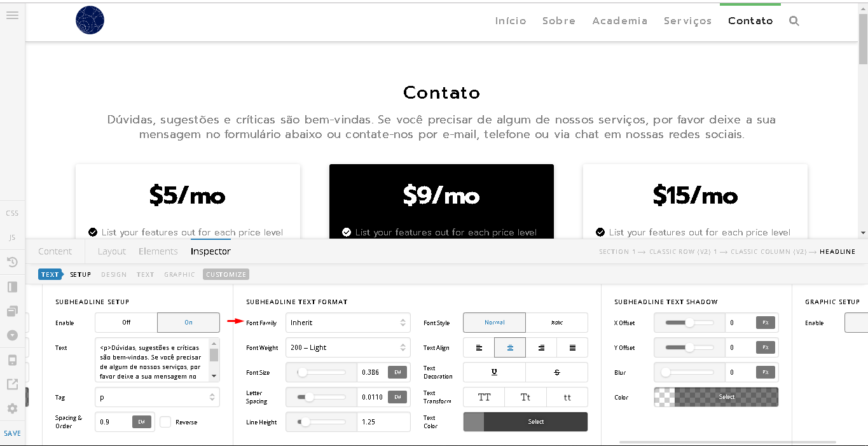The width and height of the screenshot is (868, 446).
Task: Switch to the Elements tab
Action: tap(158, 251)
